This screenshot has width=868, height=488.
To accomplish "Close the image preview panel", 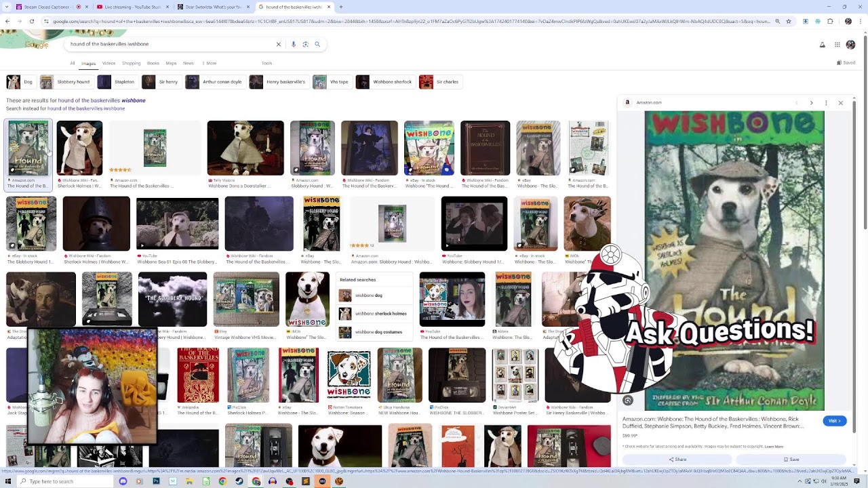I will (840, 103).
